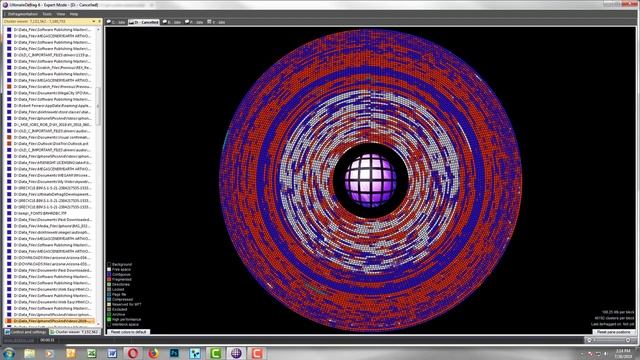
Task: Click the Page file color swatch
Action: [x=109, y=294]
